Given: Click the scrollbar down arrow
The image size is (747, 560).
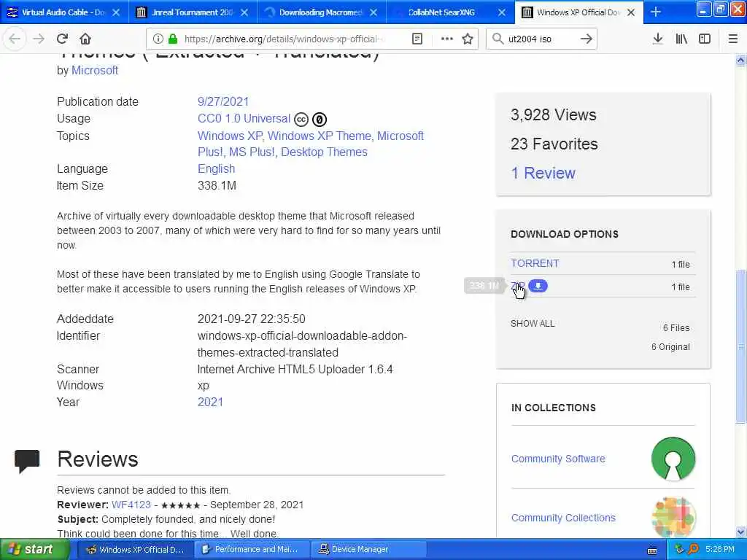Looking at the screenshot, I should 740,532.
